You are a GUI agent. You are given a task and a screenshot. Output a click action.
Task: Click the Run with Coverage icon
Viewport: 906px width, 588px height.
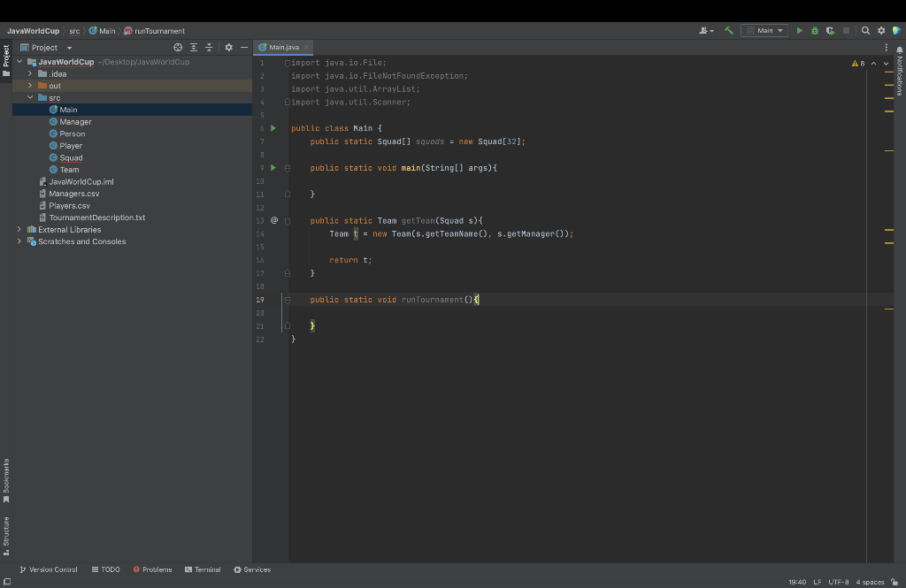830,29
